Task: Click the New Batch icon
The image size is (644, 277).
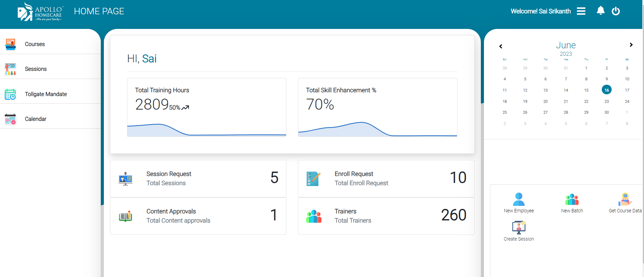Action: (572, 199)
